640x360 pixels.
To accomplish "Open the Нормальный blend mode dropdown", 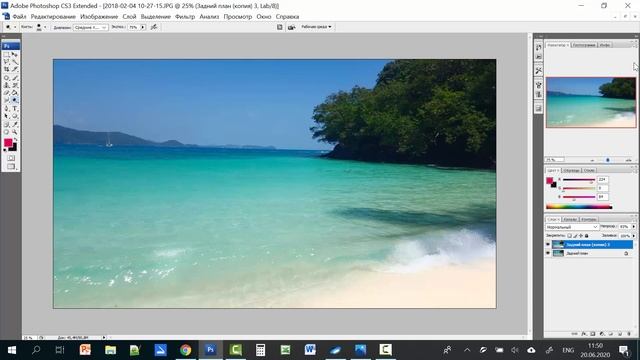I will [x=572, y=227].
